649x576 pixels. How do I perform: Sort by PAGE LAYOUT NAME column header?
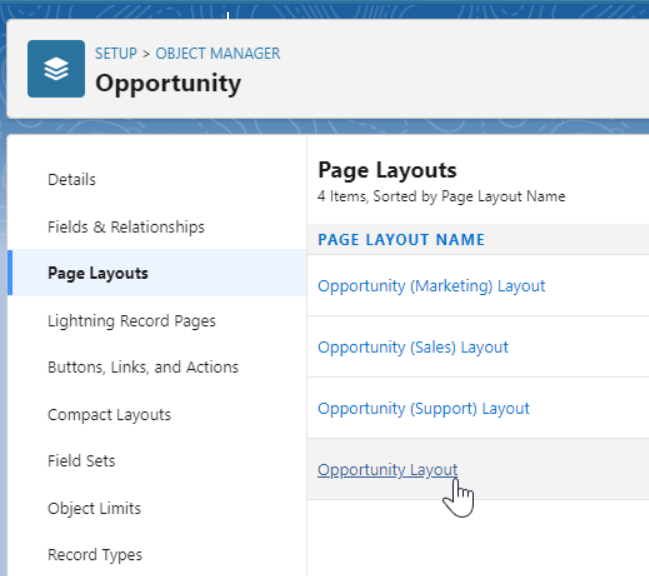401,240
